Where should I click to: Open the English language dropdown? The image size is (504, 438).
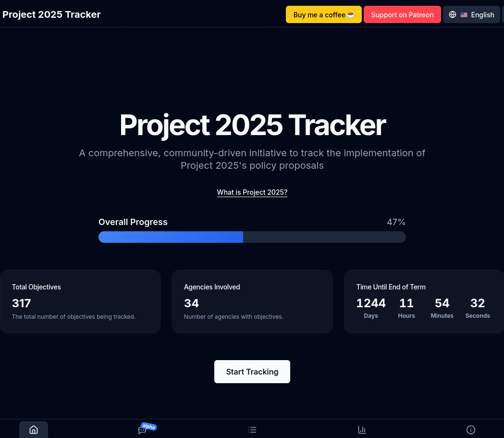[471, 14]
